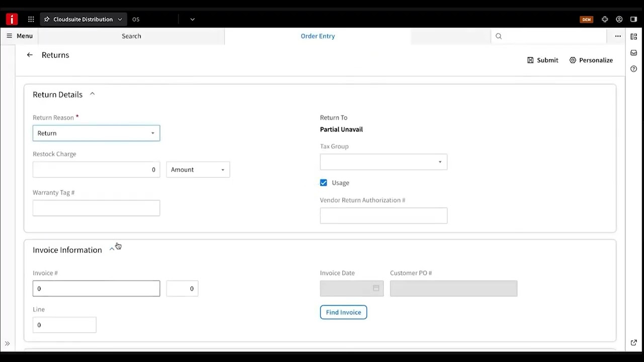This screenshot has height=362, width=644.
Task: Open the Tax Group dropdown
Action: (383, 162)
